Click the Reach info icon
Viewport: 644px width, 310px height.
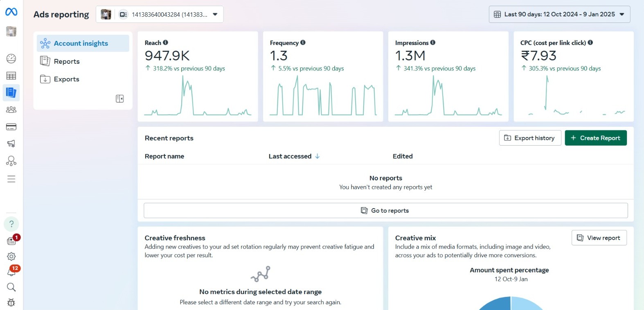(x=166, y=43)
